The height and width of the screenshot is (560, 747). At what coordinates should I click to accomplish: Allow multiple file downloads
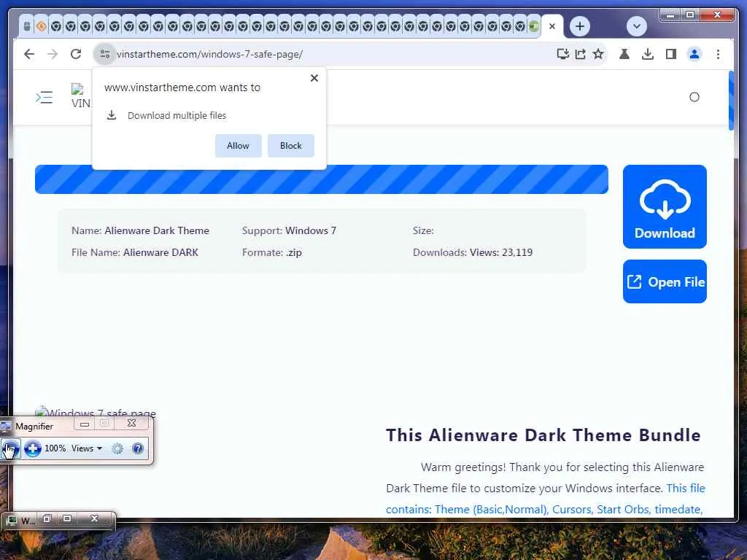tap(239, 146)
